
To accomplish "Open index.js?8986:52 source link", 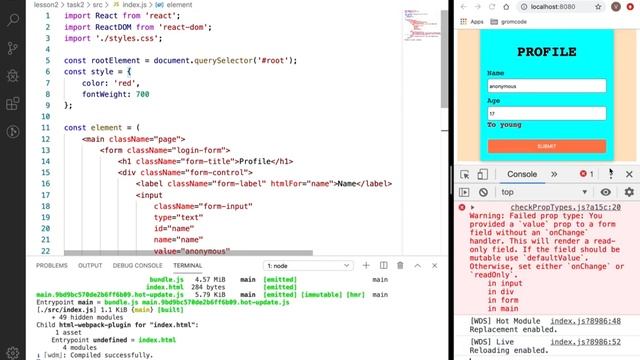I will point(585,342).
